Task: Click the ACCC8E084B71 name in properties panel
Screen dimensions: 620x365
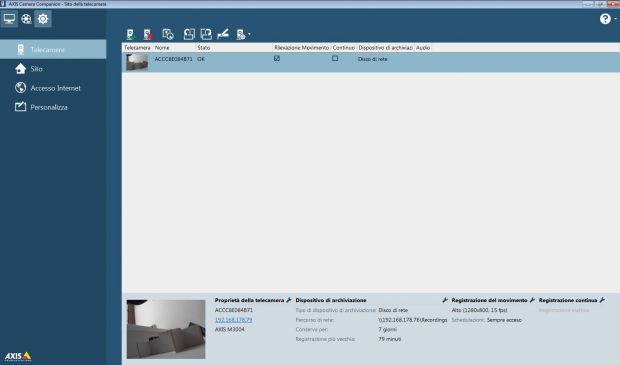Action: click(234, 310)
